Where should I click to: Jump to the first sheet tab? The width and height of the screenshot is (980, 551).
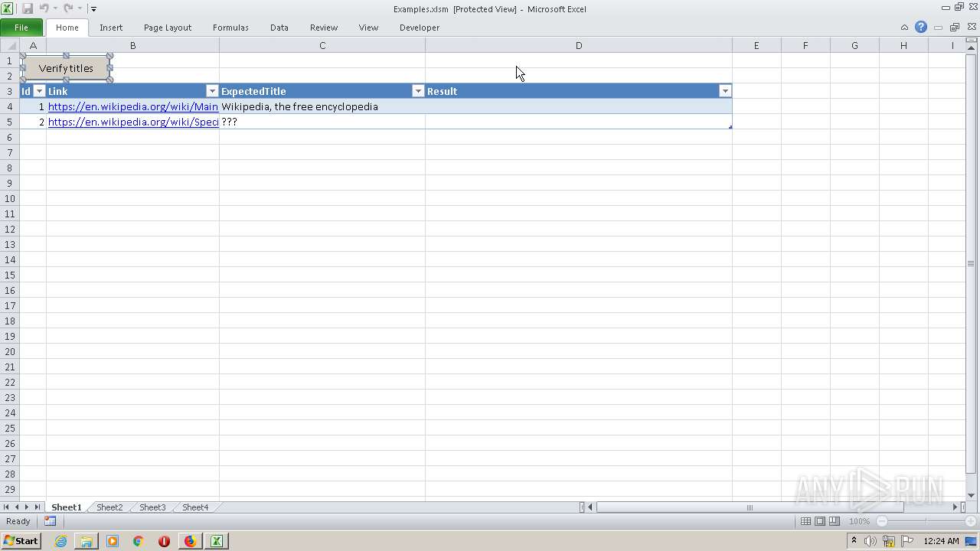pyautogui.click(x=6, y=507)
